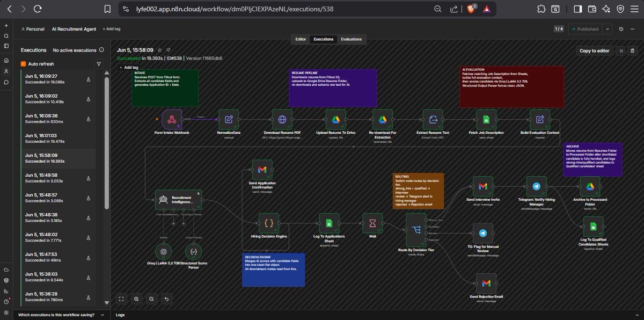This screenshot has width=644, height=320.
Task: Select the Upload Resume To Drive node
Action: click(x=335, y=120)
